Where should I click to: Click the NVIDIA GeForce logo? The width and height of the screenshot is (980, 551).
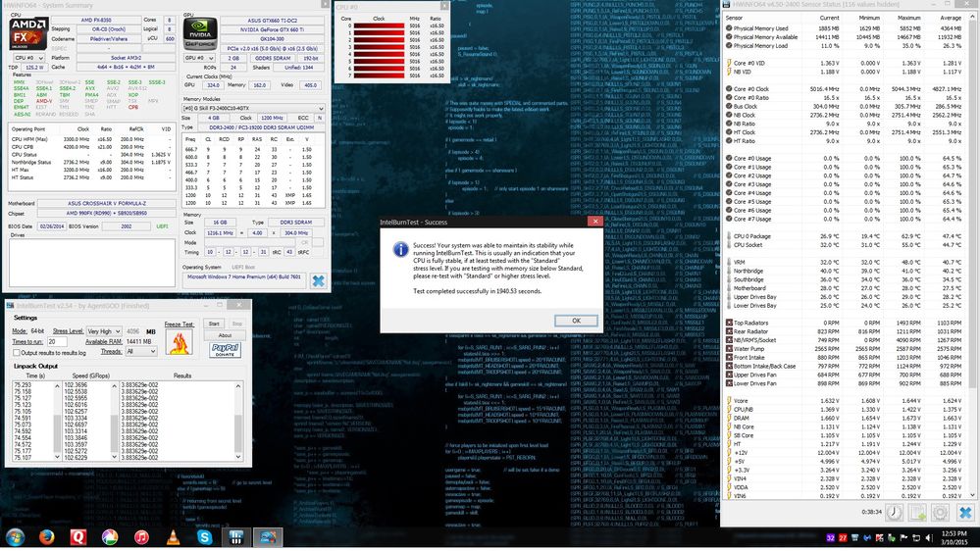pos(200,33)
